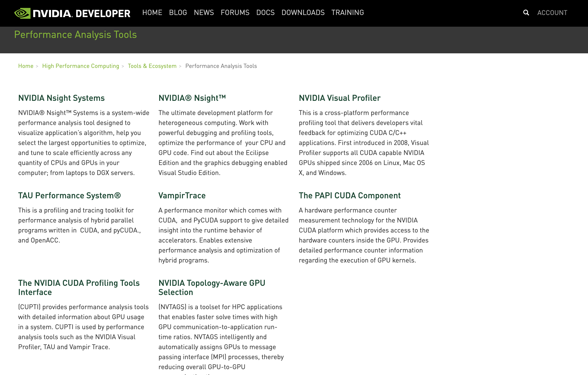This screenshot has width=588, height=375.
Task: Click the NVIDIA Topology-Aware GPU Selection heading
Action: click(212, 287)
